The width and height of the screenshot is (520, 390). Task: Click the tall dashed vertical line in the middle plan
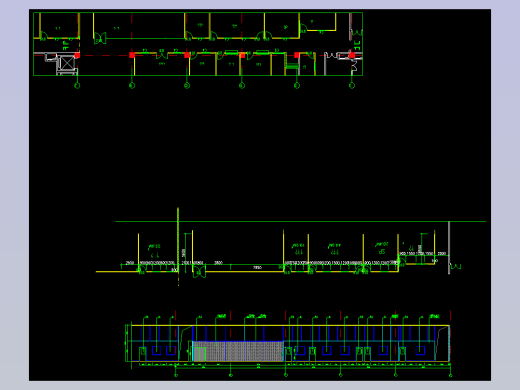(178, 247)
